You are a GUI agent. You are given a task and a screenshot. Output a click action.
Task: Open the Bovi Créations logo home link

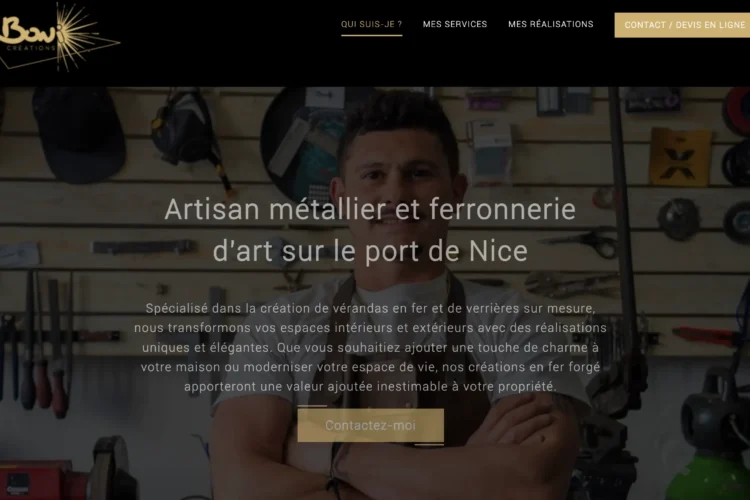point(59,37)
